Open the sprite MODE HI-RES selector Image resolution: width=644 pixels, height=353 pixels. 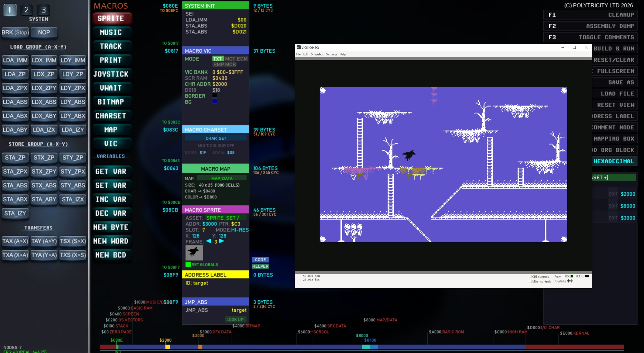(x=240, y=230)
